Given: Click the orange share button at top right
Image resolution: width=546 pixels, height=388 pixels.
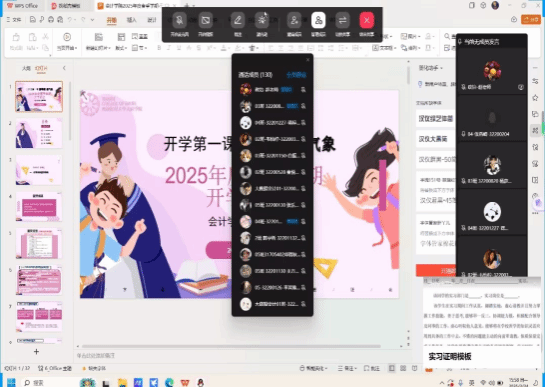Looking at the screenshot, I should click(x=531, y=20).
